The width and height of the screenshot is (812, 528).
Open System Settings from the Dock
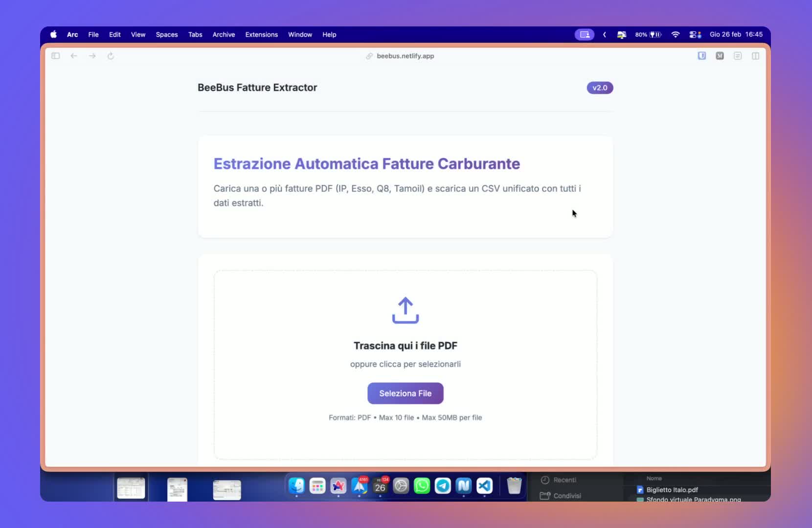401,486
